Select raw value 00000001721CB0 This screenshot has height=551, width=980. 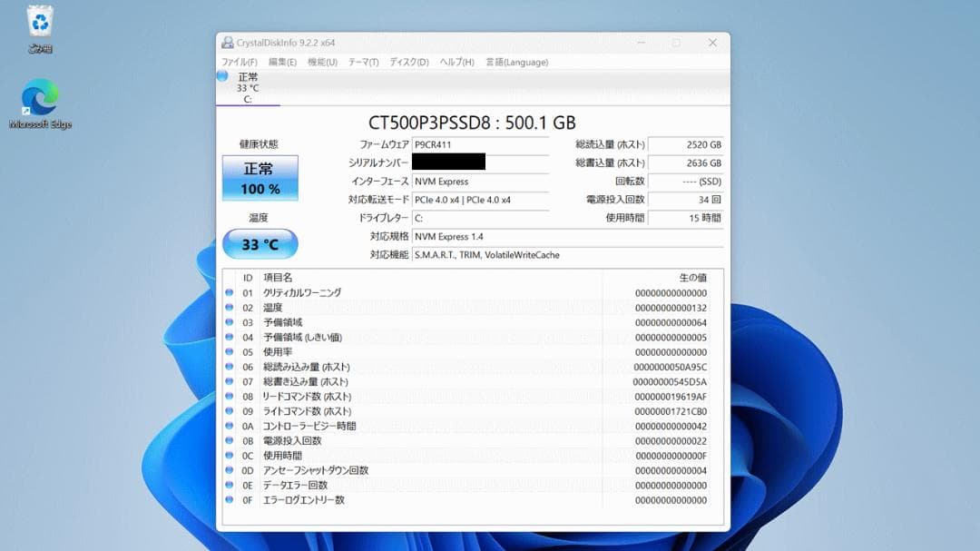tap(671, 411)
